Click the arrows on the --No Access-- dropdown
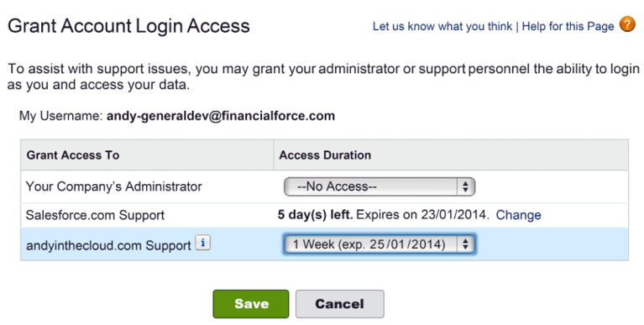Image resolution: width=644 pixels, height=325 pixels. [x=465, y=187]
